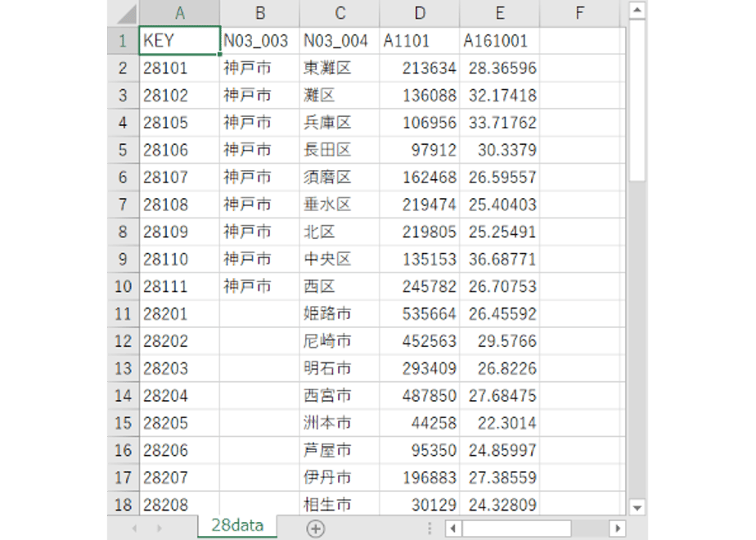Select cell containing 明石市
Image resolution: width=756 pixels, height=540 pixels.
[x=340, y=368]
